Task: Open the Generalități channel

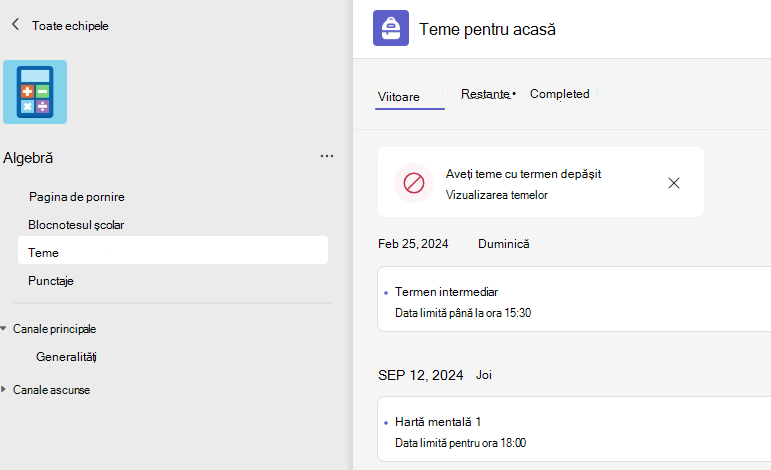Action: point(66,357)
